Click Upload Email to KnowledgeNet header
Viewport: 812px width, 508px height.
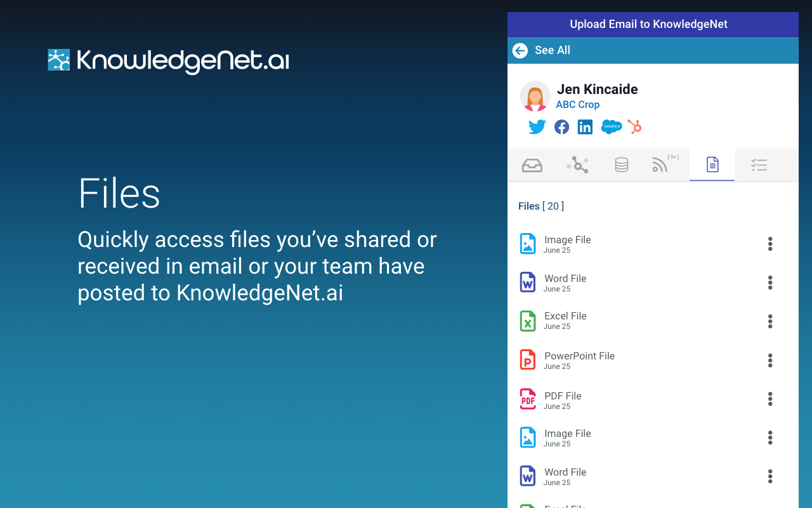(x=648, y=24)
